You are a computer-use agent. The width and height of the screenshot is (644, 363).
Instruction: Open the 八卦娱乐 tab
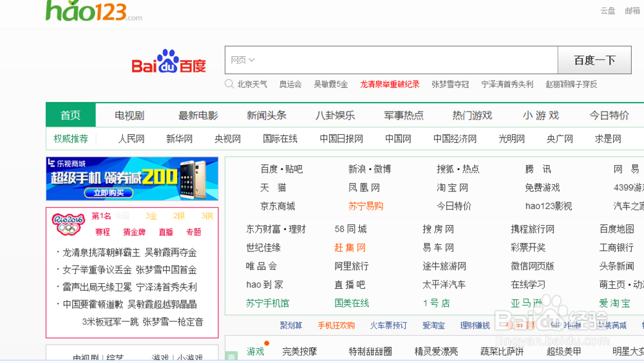pyautogui.click(x=335, y=115)
